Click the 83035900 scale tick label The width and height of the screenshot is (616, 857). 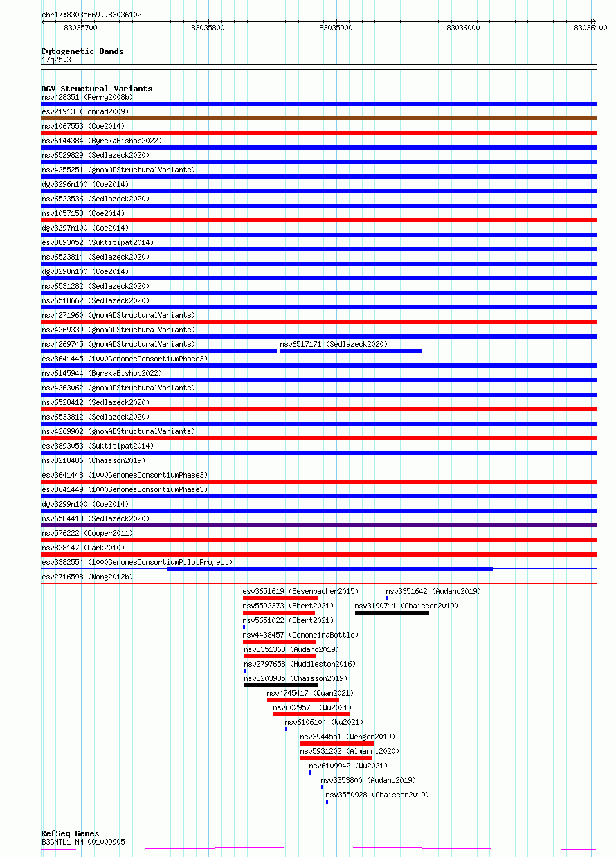(x=336, y=28)
